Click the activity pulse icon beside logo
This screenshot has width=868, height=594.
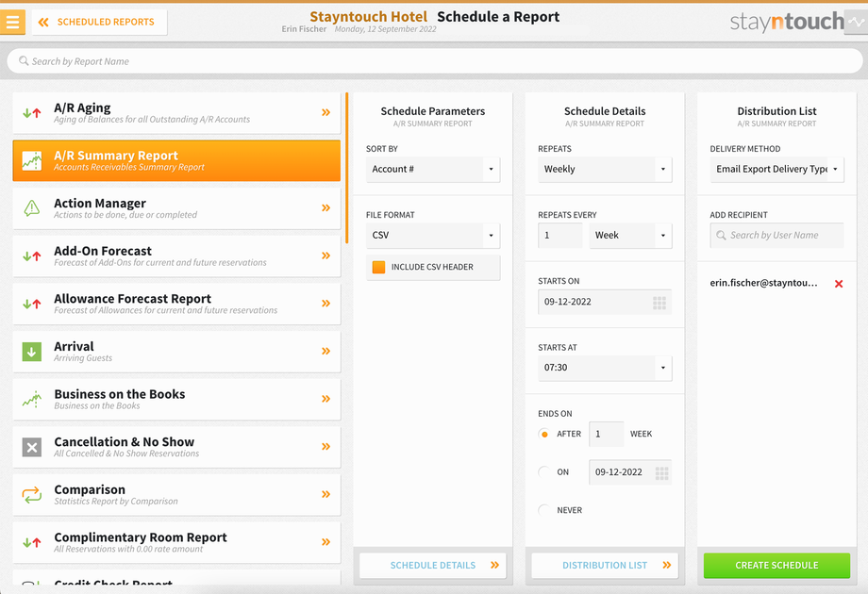click(x=856, y=22)
